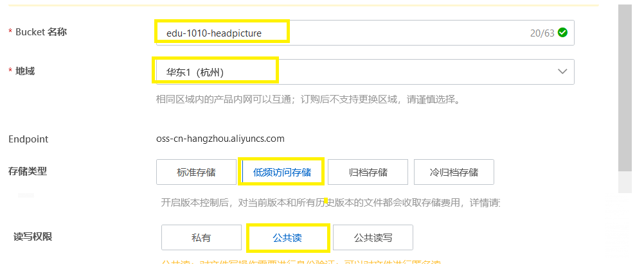
Task: Click the 20/63 character counter
Action: [x=542, y=33]
